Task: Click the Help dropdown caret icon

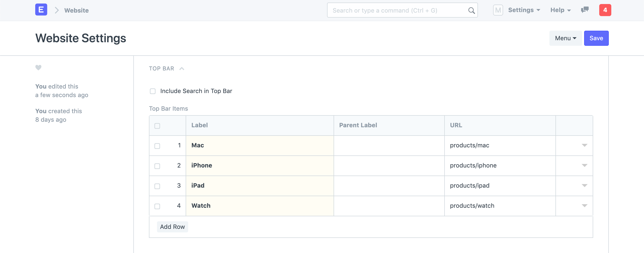Action: 570,11
